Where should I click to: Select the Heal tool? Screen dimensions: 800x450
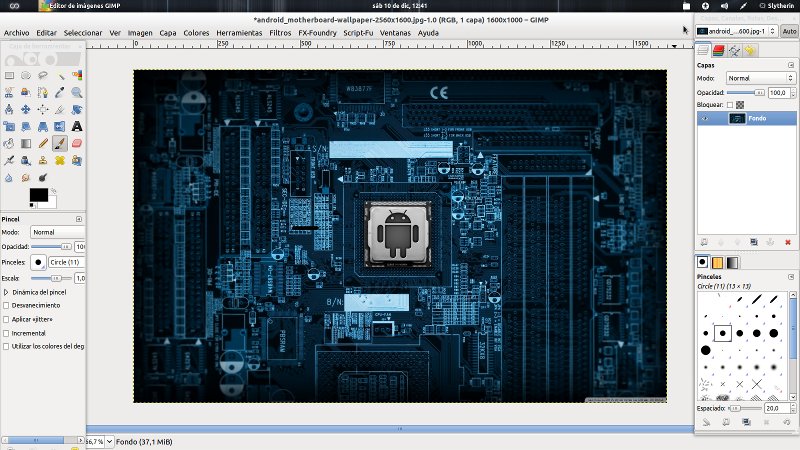tap(60, 160)
